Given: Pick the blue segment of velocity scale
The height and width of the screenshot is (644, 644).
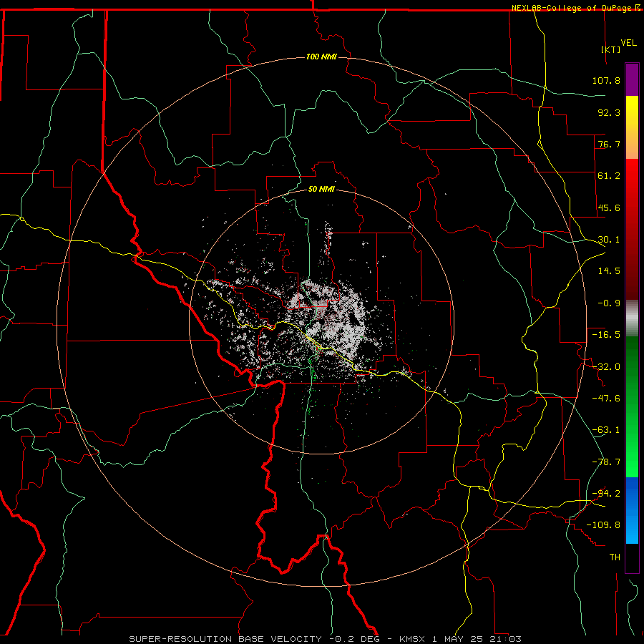Looking at the screenshot, I should click(632, 510).
